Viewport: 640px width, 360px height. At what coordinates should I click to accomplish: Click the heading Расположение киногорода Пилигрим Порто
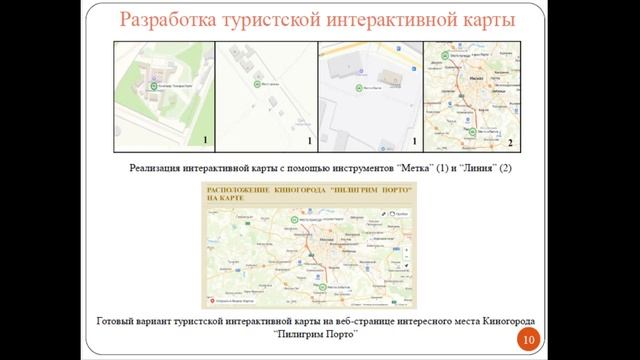(x=309, y=194)
